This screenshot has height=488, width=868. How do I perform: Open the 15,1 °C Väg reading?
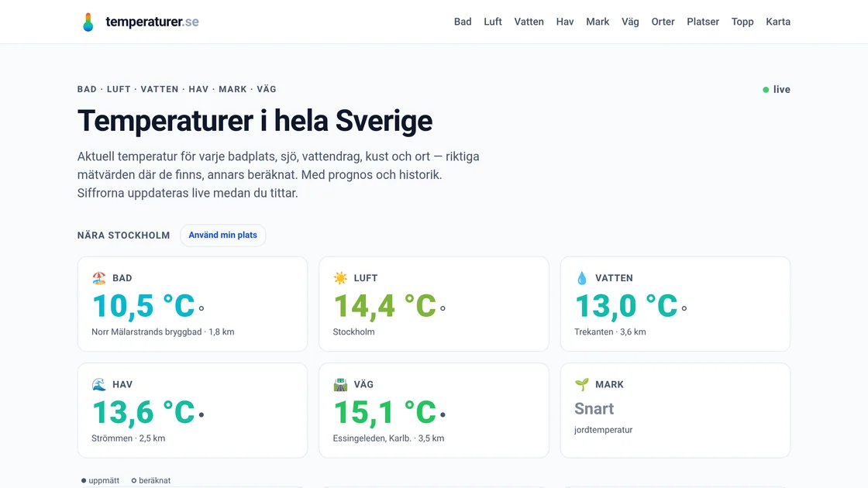(384, 412)
